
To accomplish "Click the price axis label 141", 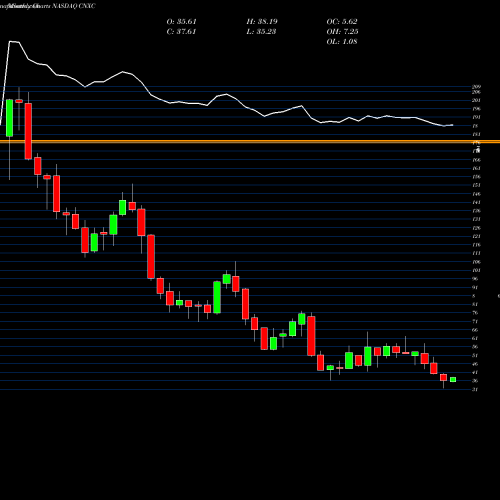I will click(x=476, y=202).
